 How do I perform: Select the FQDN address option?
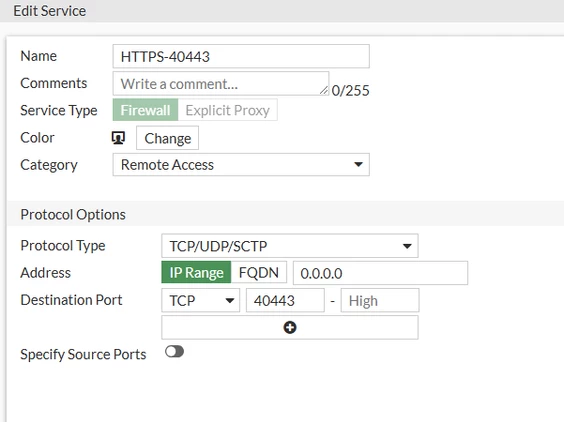click(259, 272)
